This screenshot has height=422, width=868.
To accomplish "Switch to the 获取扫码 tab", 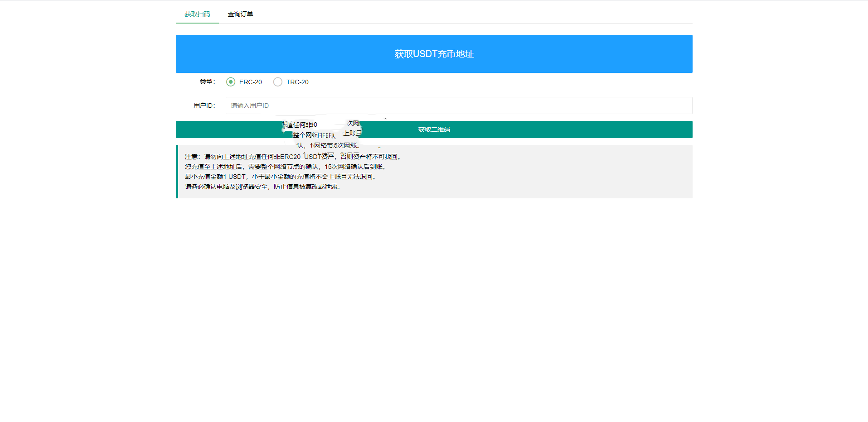I will click(x=197, y=14).
